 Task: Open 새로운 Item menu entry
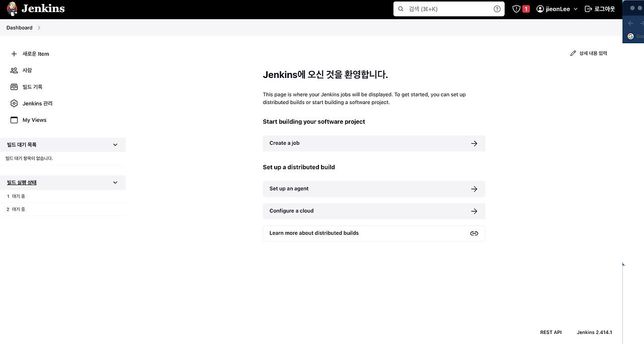36,54
